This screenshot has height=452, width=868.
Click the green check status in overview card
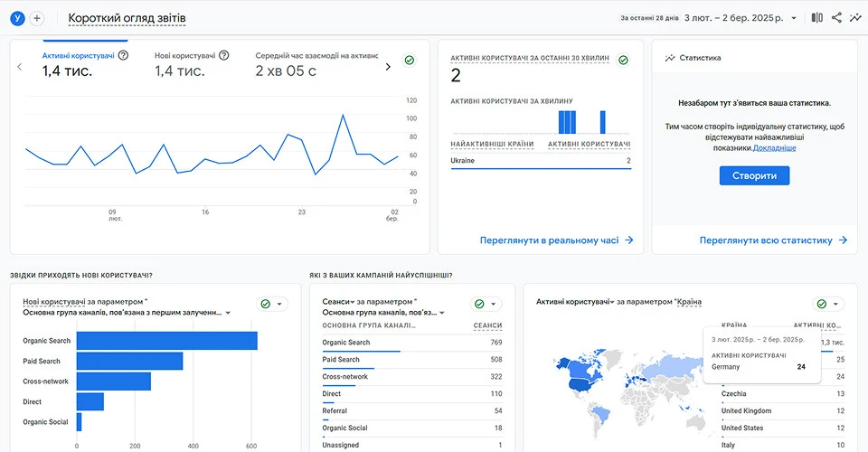point(410,60)
